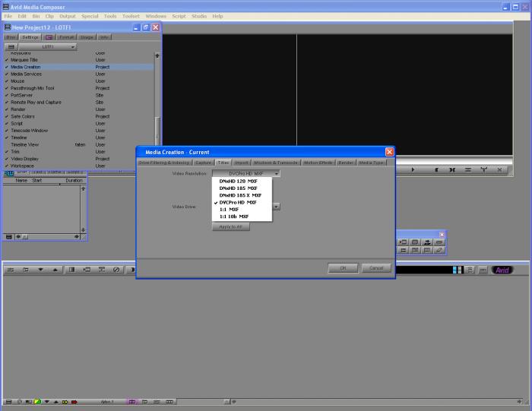The image size is (532, 411).
Task: Click settings fast menu hamburger icon
Action: [x=11, y=47]
